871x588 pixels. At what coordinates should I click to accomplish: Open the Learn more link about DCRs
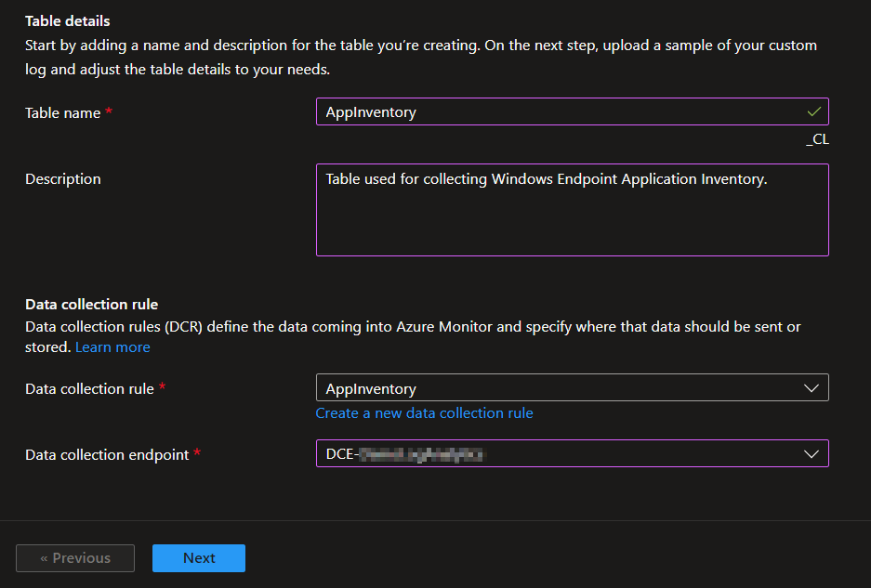112,347
